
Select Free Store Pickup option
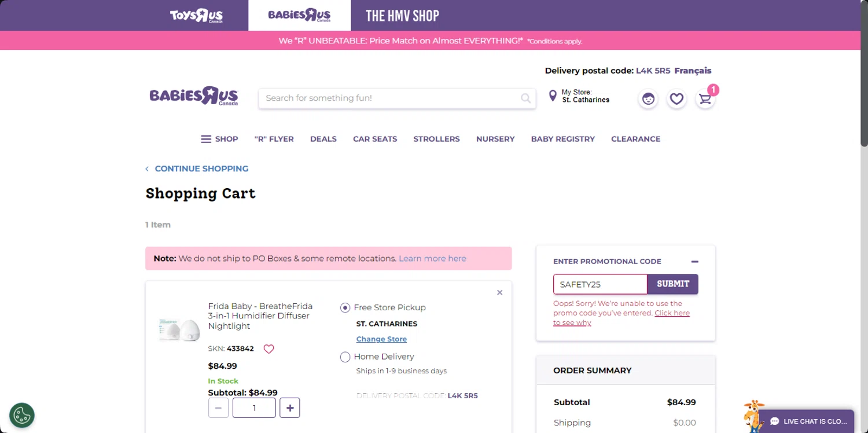(x=345, y=308)
